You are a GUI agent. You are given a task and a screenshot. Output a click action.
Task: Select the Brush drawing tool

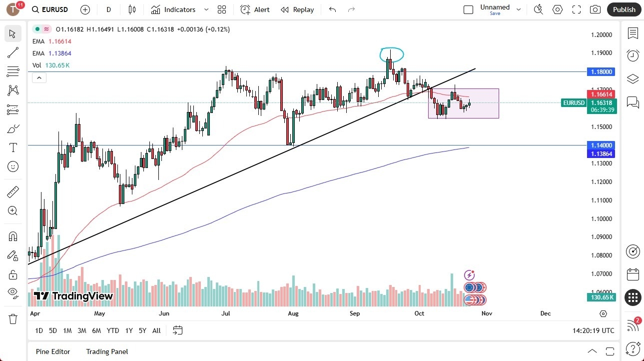click(x=12, y=128)
